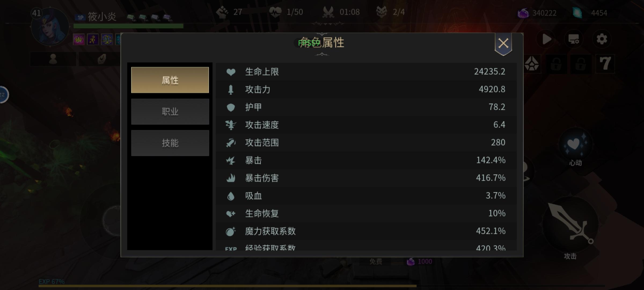Tap the sword 攻击 button

(x=570, y=224)
